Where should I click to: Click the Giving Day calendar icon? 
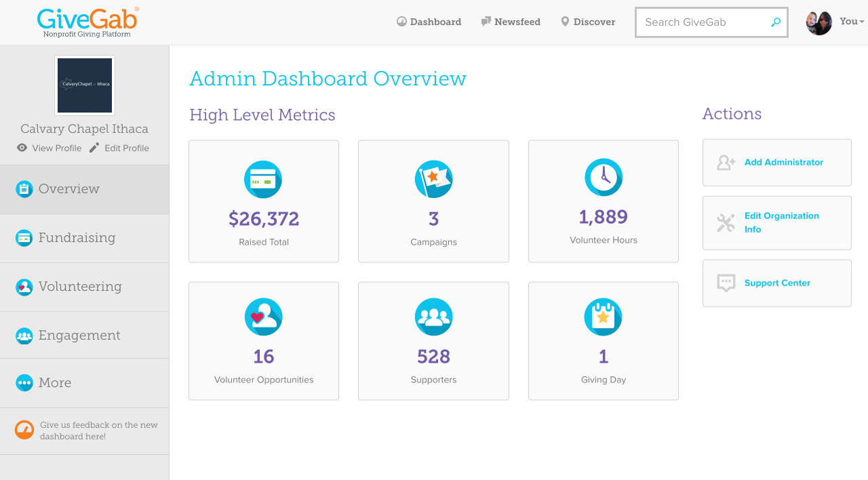click(x=603, y=317)
